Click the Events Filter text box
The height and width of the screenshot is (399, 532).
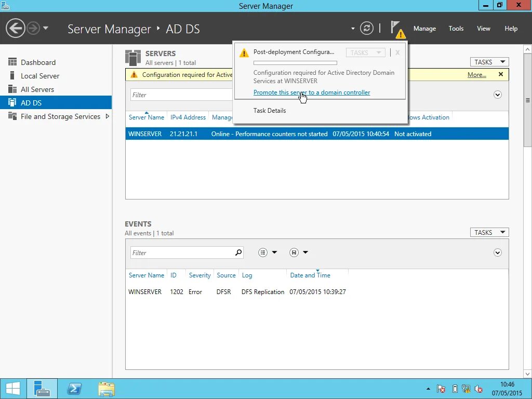(x=182, y=252)
